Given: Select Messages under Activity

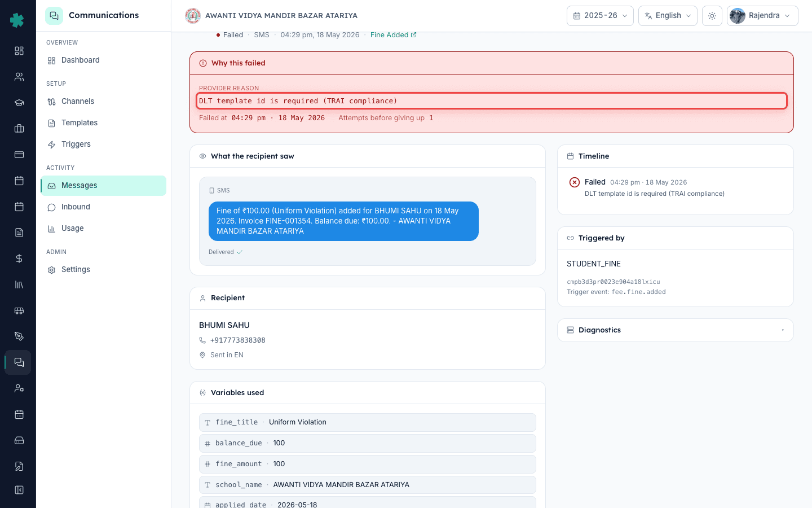Looking at the screenshot, I should pyautogui.click(x=103, y=186).
